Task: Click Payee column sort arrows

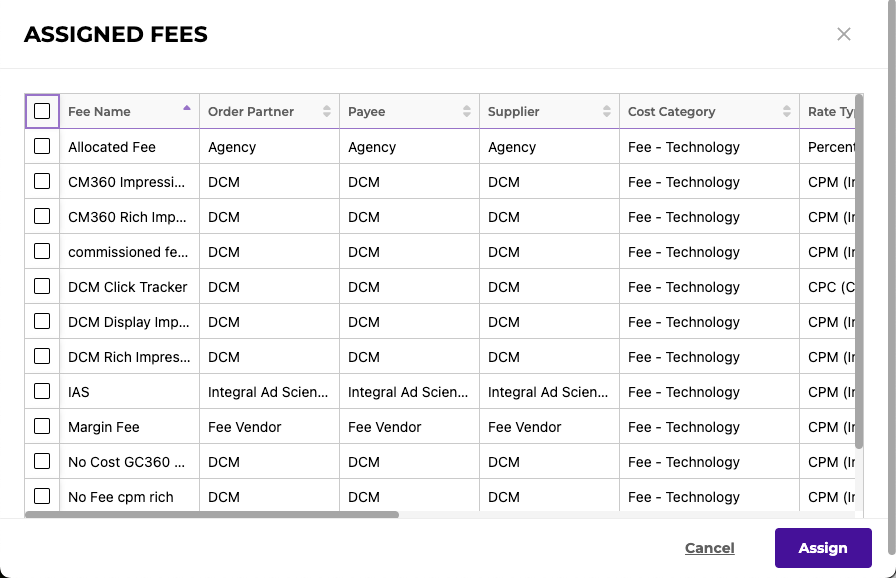Action: [x=467, y=111]
